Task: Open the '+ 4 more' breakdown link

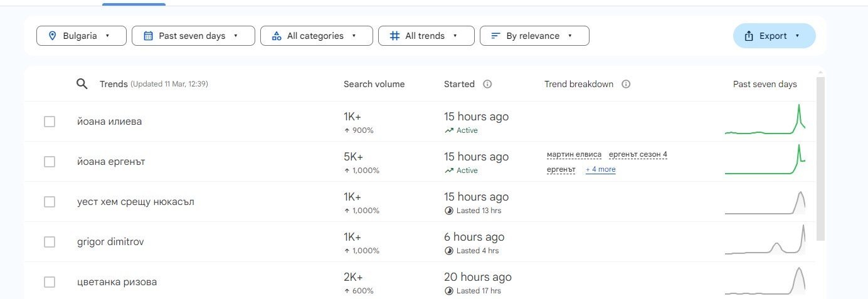Action: (x=600, y=170)
